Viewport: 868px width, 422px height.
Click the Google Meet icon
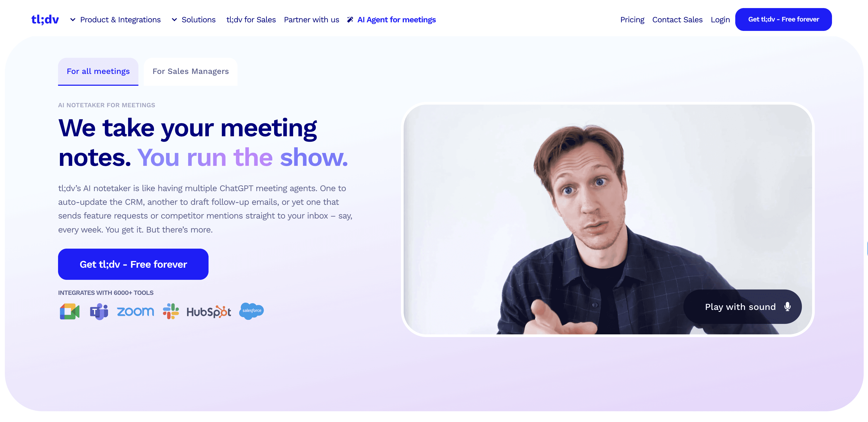point(70,311)
